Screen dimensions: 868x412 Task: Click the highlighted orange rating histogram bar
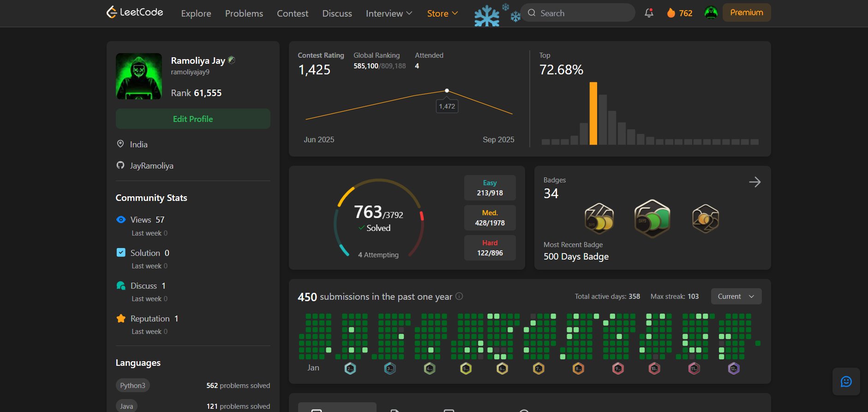coord(593,114)
